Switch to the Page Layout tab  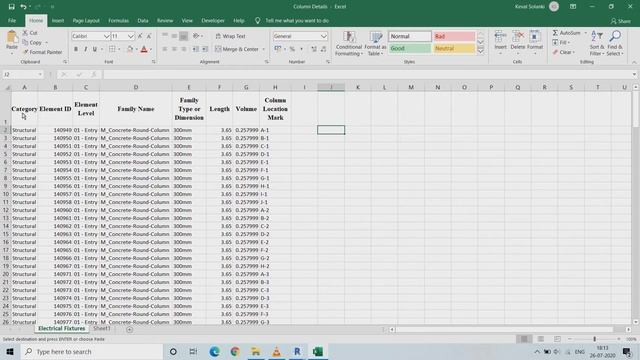click(x=86, y=20)
